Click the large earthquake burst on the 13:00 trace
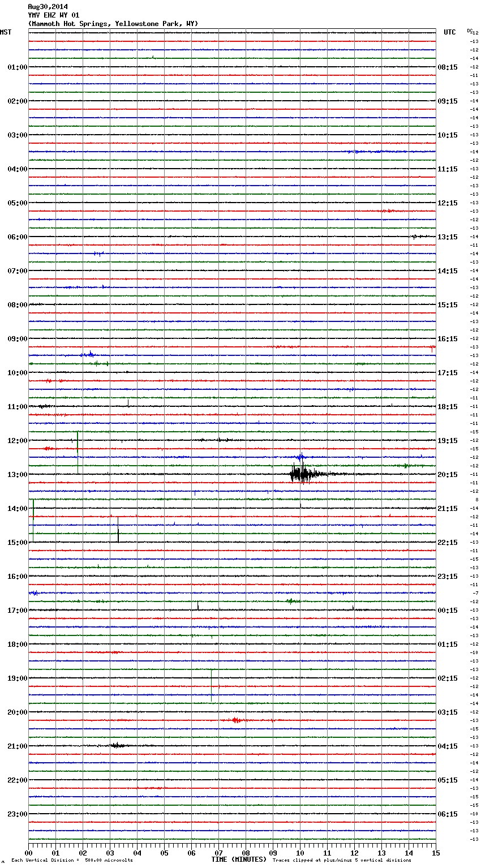This screenshot has width=481, height=868. tap(306, 474)
